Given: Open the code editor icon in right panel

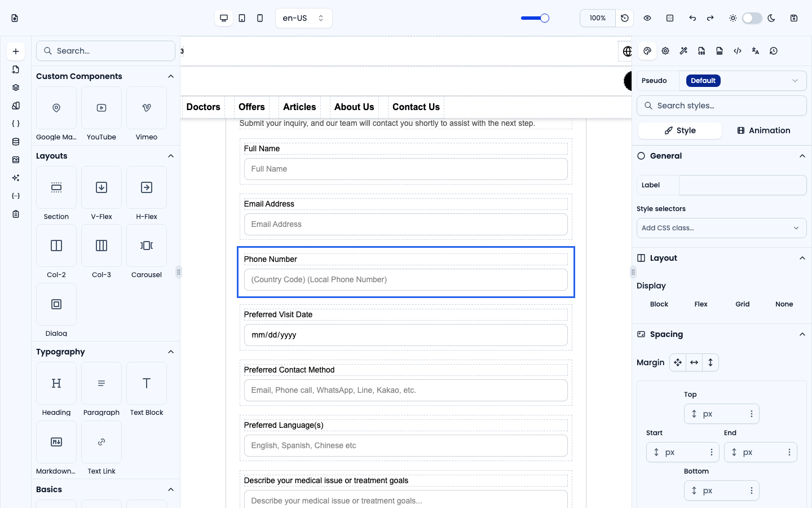Looking at the screenshot, I should [738, 51].
